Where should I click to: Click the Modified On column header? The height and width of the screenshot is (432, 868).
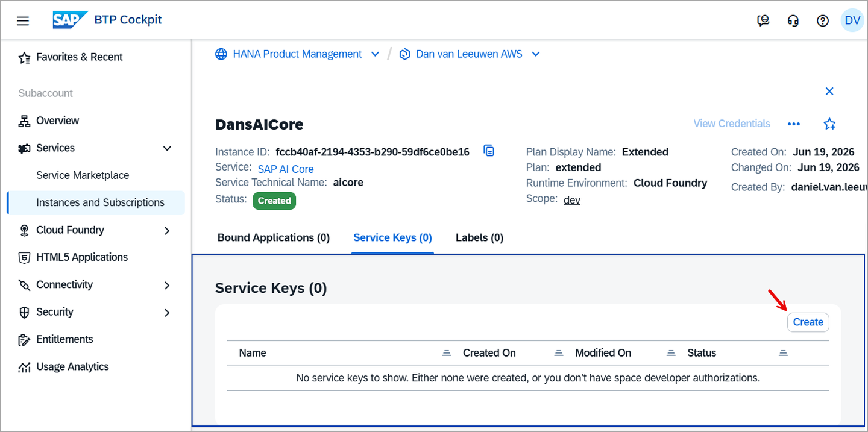click(x=603, y=353)
